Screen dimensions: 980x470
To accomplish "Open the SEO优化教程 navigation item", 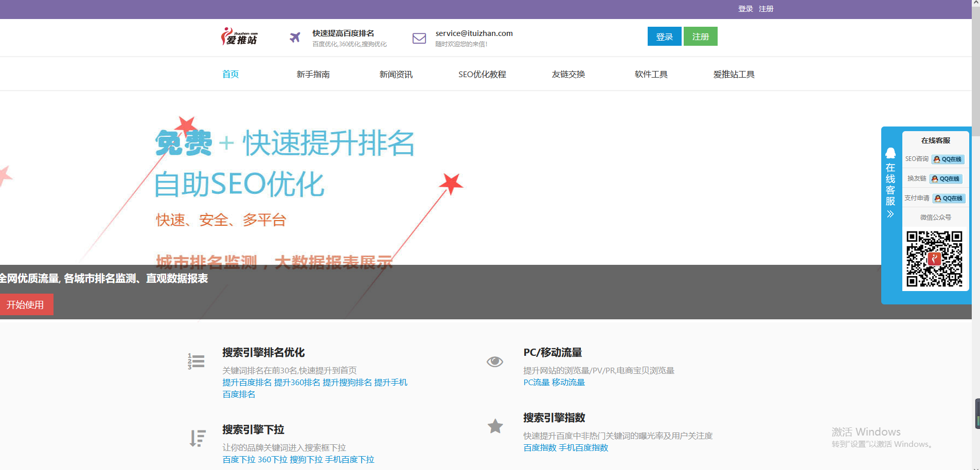I will [482, 75].
